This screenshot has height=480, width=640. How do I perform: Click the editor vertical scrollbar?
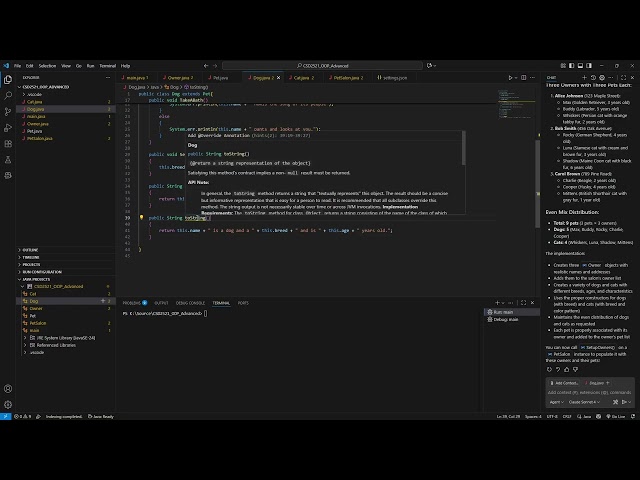coord(538,184)
